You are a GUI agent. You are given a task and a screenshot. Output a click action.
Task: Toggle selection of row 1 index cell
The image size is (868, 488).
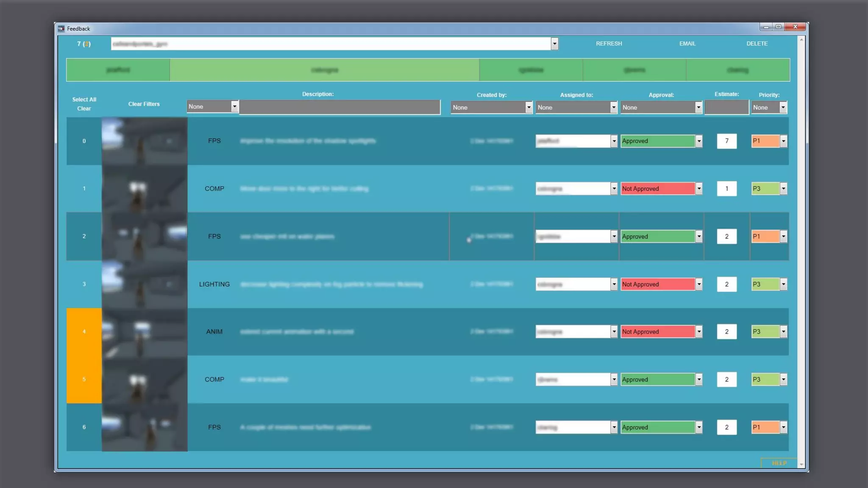point(84,189)
